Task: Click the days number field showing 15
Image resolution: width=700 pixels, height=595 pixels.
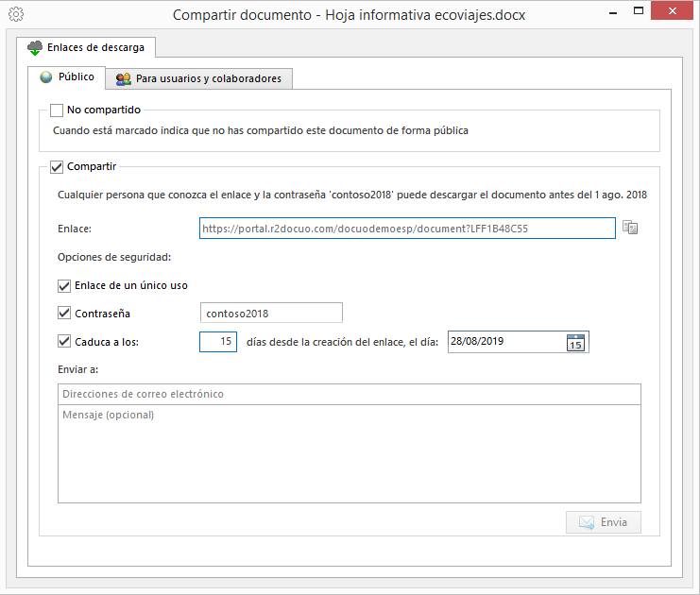Action: [218, 342]
